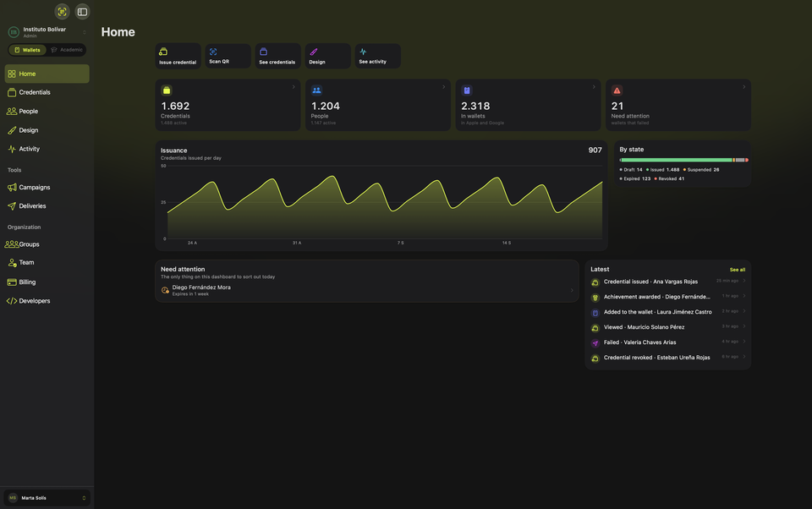Switch to the Wallets mode

[27, 50]
